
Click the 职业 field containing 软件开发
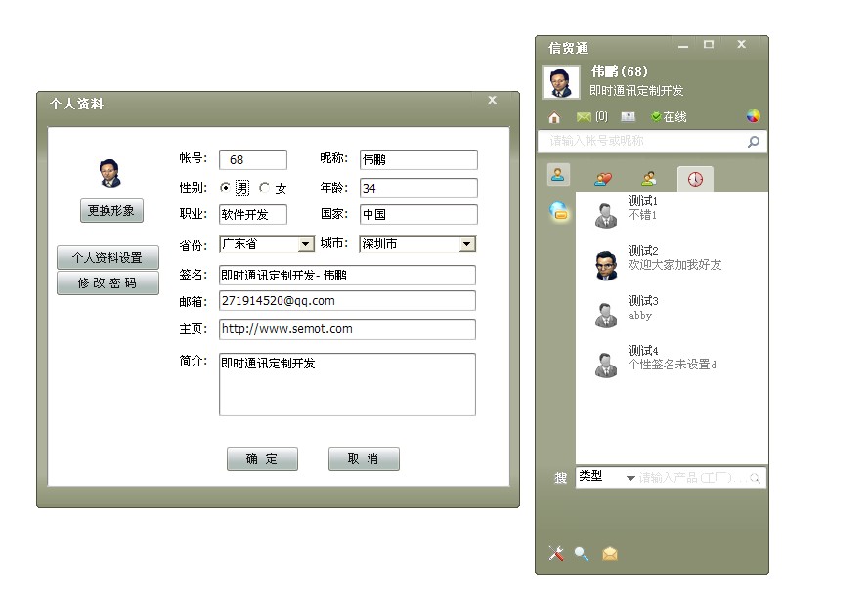click(253, 215)
